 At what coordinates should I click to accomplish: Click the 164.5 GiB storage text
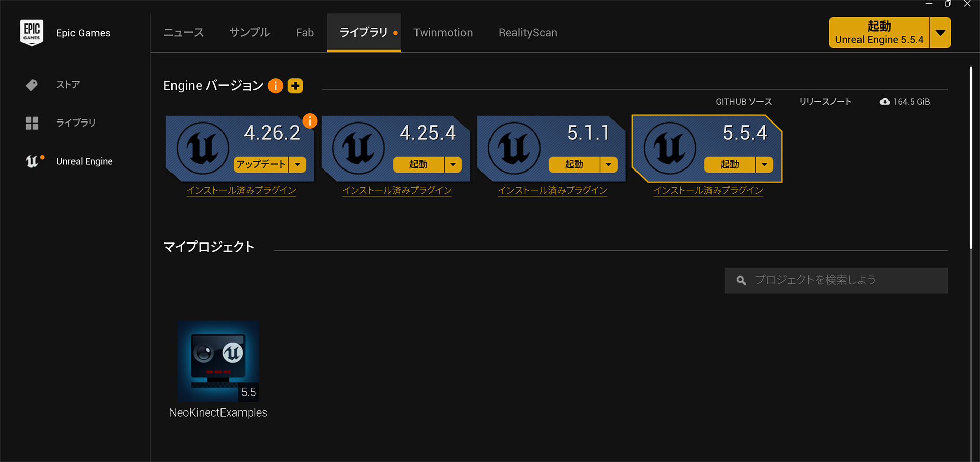tap(912, 102)
